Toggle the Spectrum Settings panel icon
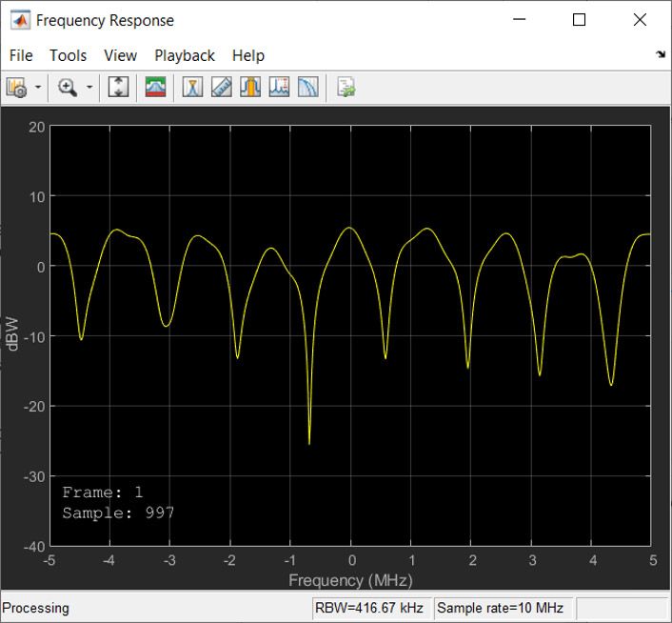 coord(155,88)
